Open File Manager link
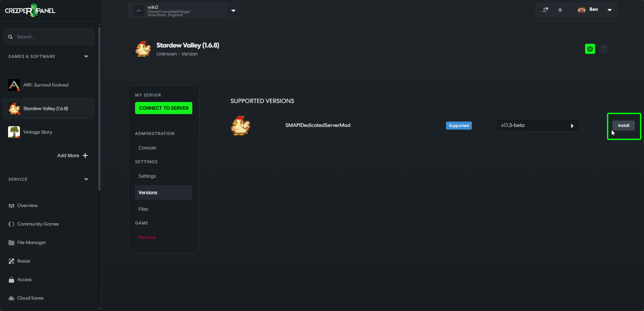This screenshot has height=311, width=644. click(x=32, y=243)
